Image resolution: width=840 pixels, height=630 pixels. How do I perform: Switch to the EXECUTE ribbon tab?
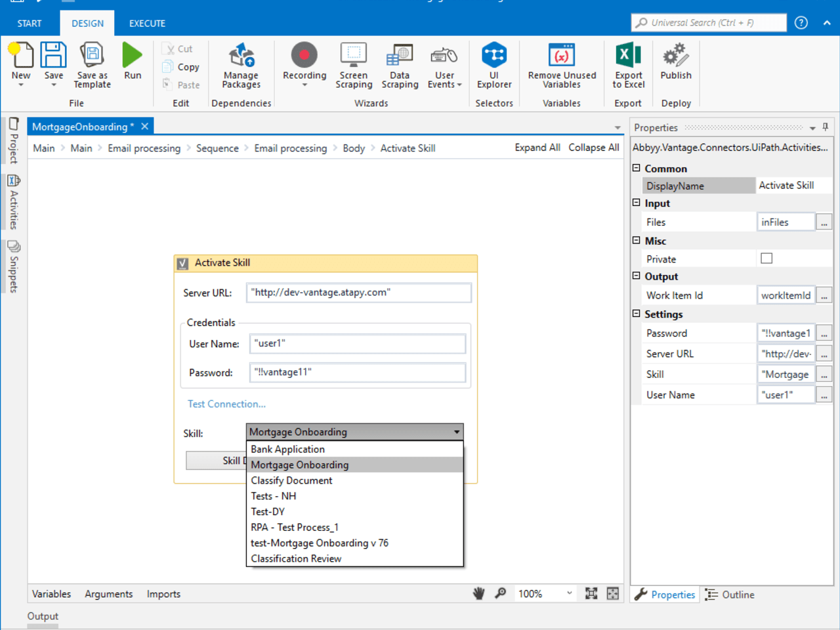pyautogui.click(x=147, y=23)
